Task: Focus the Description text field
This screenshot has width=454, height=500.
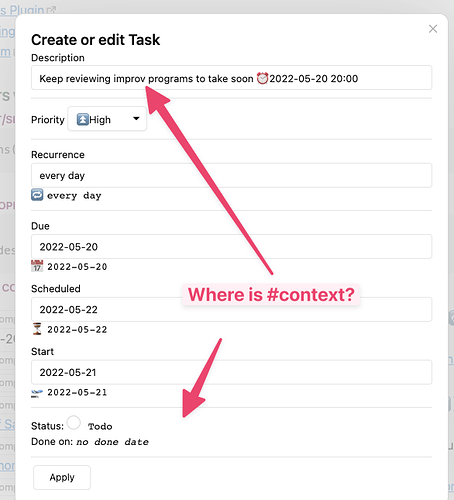Action: pos(232,78)
